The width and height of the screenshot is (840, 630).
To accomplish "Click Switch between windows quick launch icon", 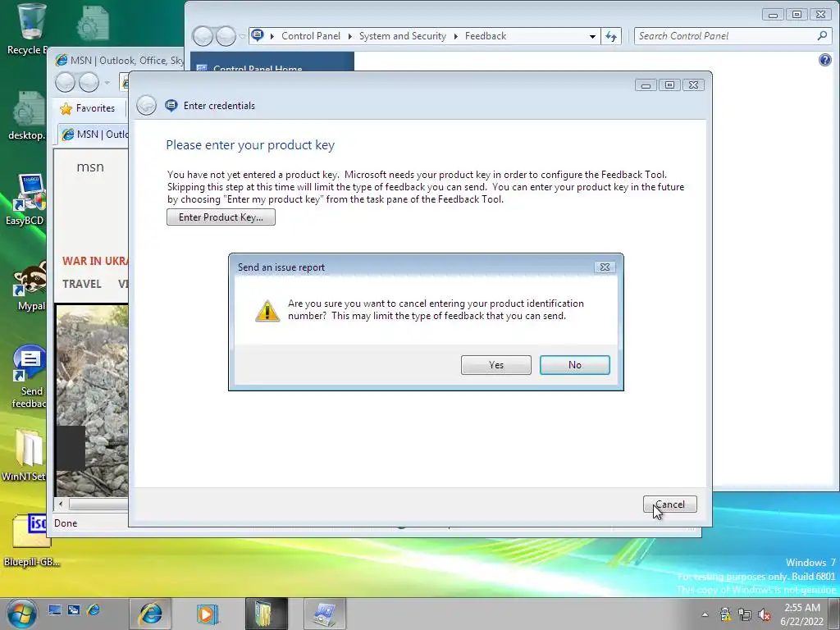I will click(x=74, y=609).
